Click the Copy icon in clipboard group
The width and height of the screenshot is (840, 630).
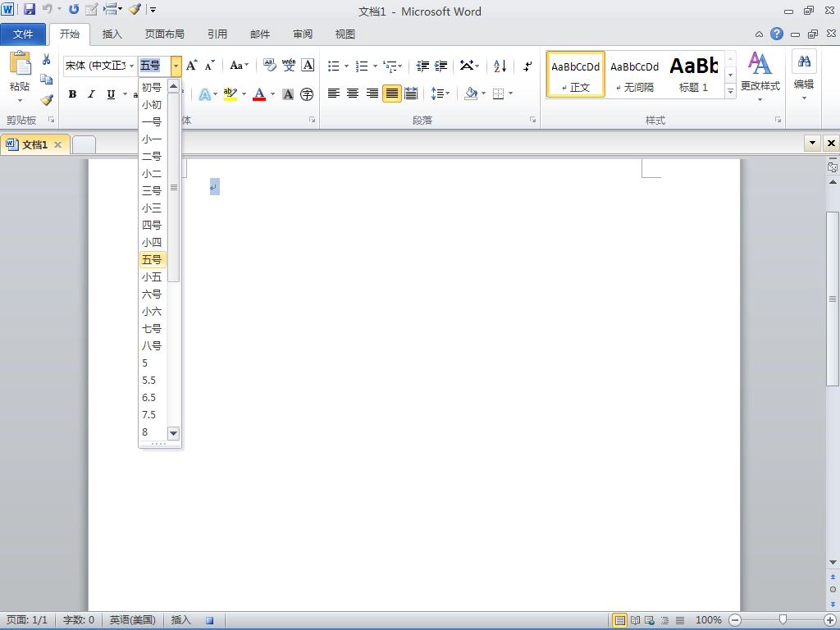[x=47, y=80]
